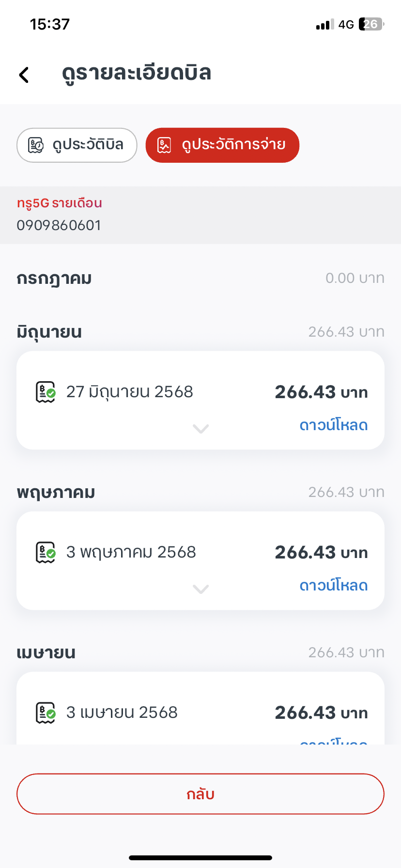Tap the battery indicator in status bar
401x868 pixels.
point(371,24)
